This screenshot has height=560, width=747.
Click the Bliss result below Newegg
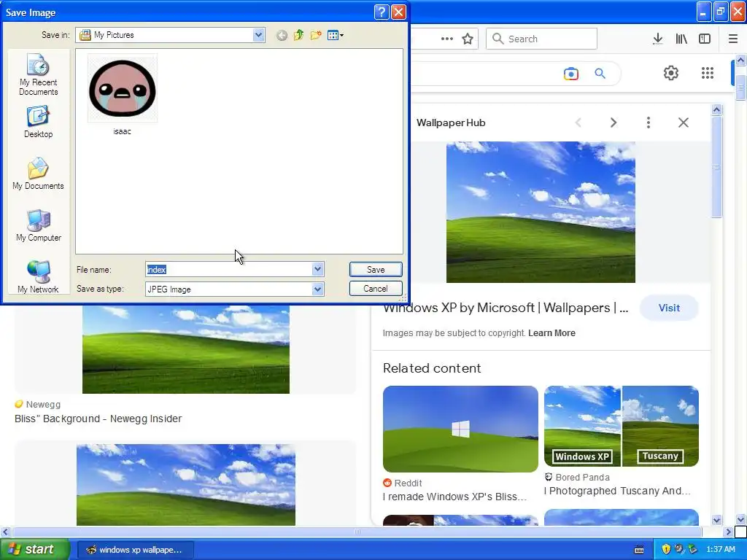(x=186, y=485)
